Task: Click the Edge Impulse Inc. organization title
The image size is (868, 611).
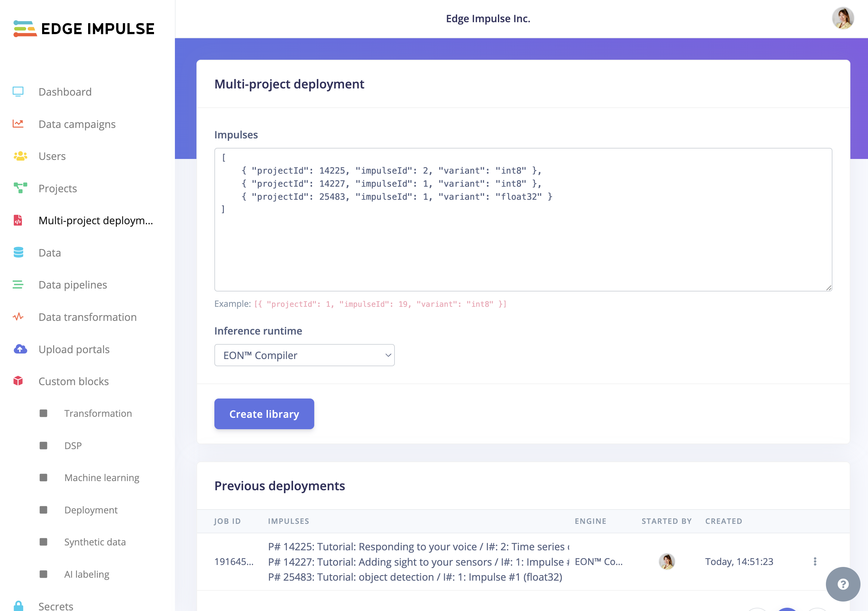Action: click(488, 19)
